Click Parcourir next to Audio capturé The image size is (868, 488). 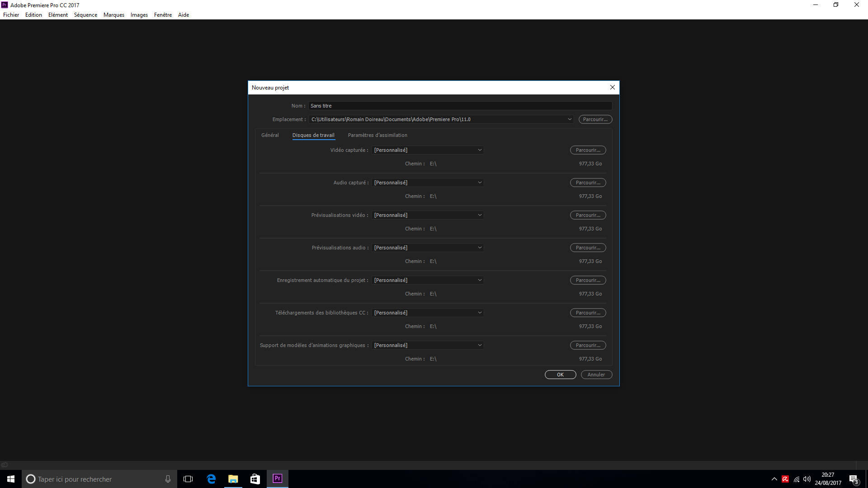pos(588,183)
